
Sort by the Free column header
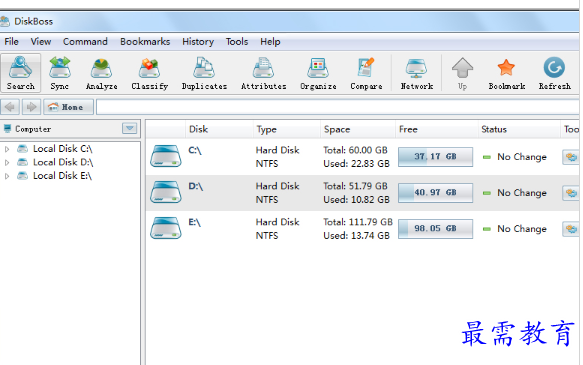437,129
